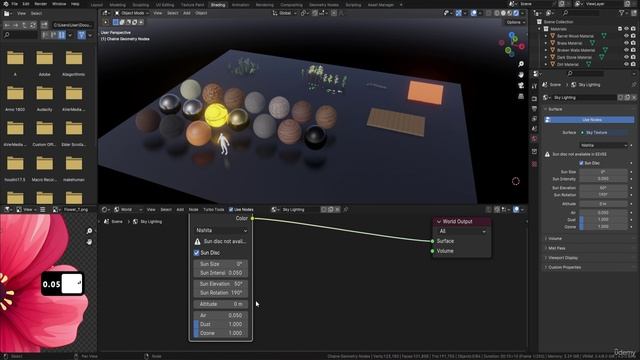Toggle Use Nodes checkbox in node editor header
The image size is (640, 360).
pos(231,210)
